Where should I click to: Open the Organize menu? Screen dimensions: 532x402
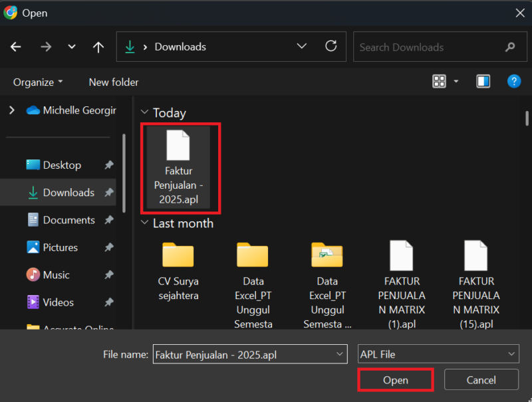pos(38,82)
